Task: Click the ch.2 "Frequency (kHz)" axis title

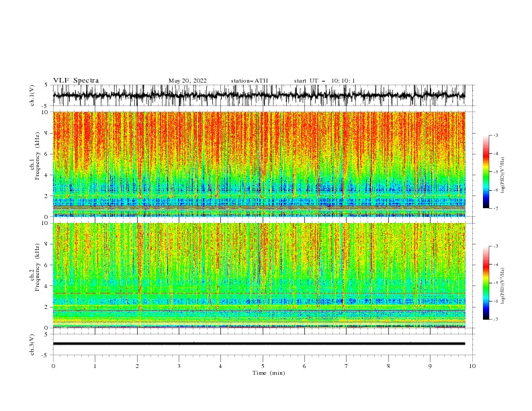Action: [38, 267]
